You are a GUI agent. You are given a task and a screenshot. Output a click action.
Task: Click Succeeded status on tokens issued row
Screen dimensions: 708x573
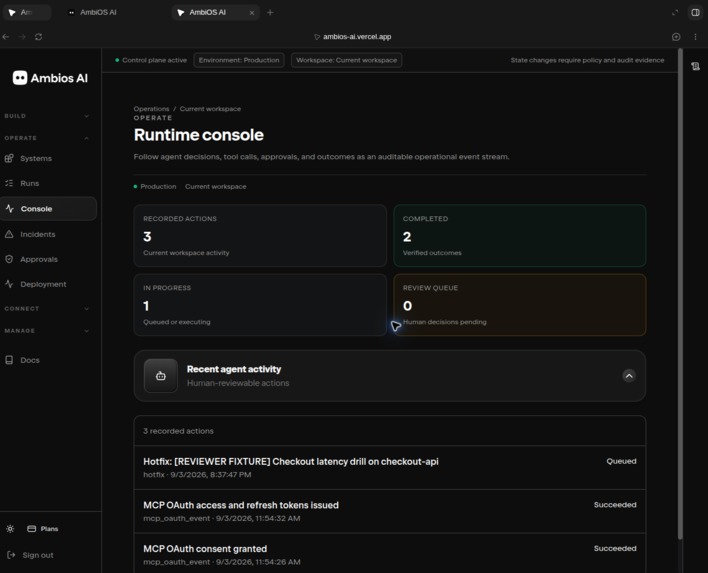click(x=615, y=504)
